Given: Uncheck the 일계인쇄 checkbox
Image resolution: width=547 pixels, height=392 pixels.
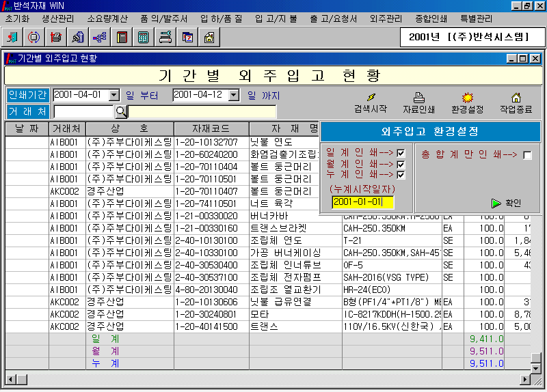Looking at the screenshot, I should (x=401, y=154).
